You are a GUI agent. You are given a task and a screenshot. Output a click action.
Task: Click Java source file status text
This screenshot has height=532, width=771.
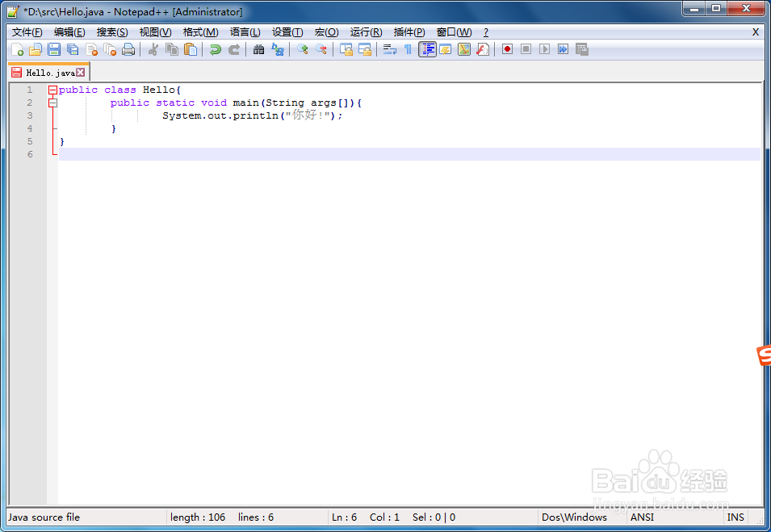[x=44, y=517]
